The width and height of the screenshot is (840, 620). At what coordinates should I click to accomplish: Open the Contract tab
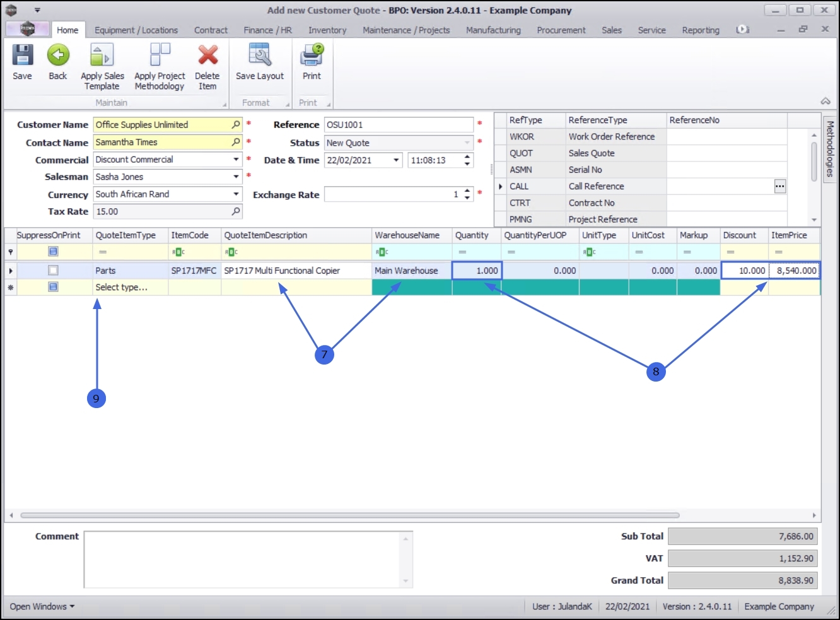tap(211, 30)
